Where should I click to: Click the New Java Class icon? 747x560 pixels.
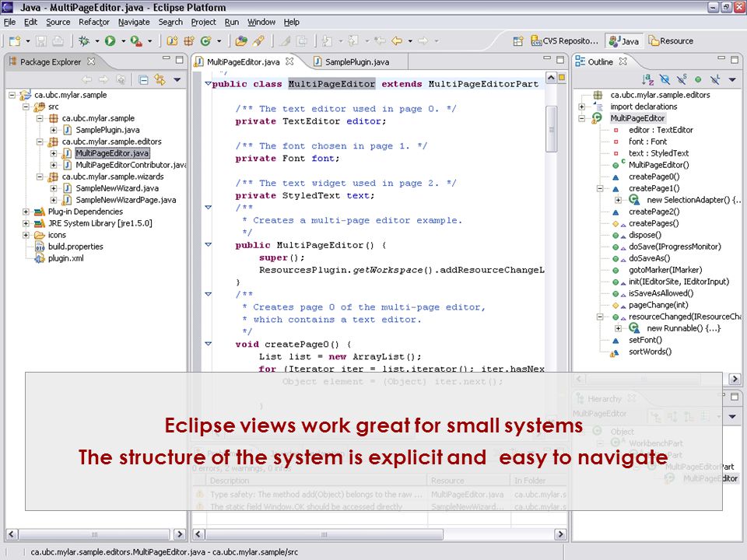205,41
